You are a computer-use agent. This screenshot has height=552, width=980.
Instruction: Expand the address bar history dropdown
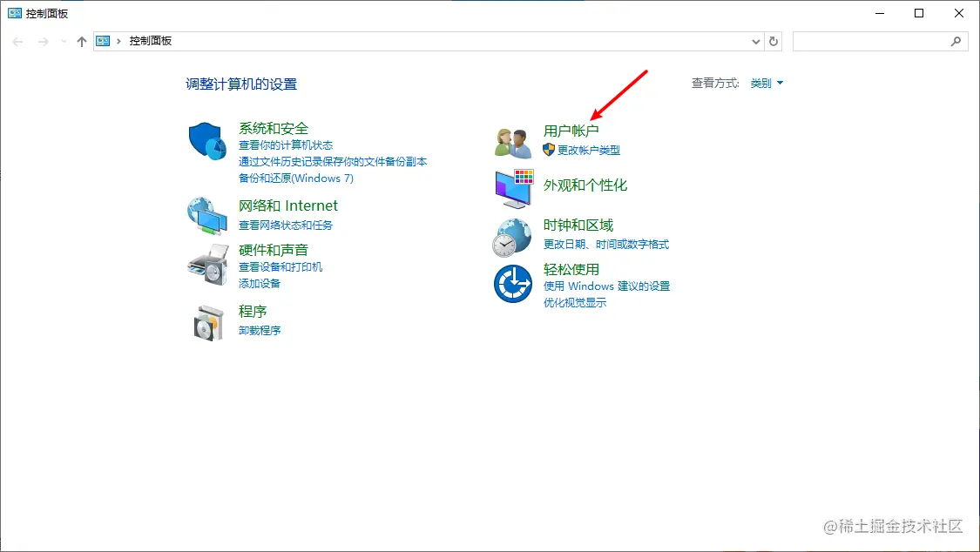click(755, 41)
